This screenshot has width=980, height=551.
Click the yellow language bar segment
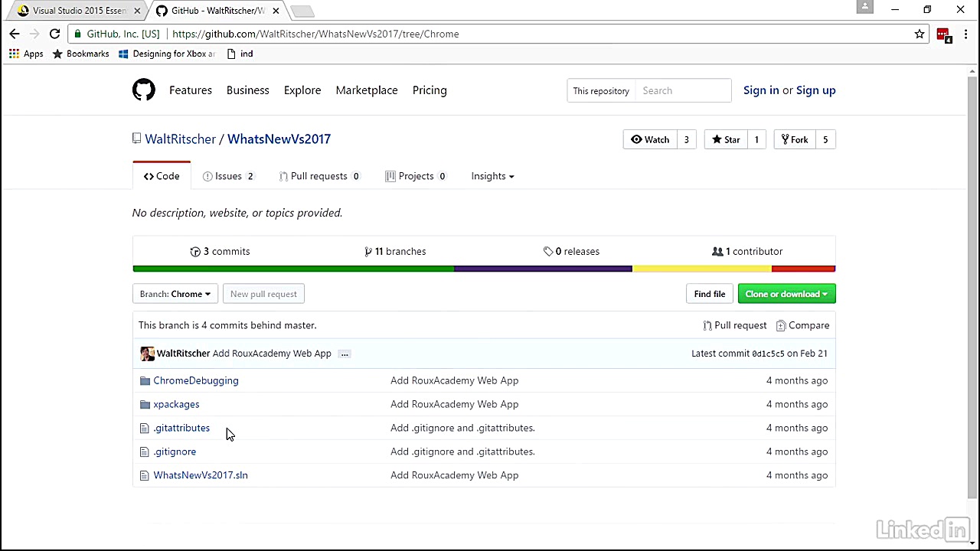click(702, 269)
